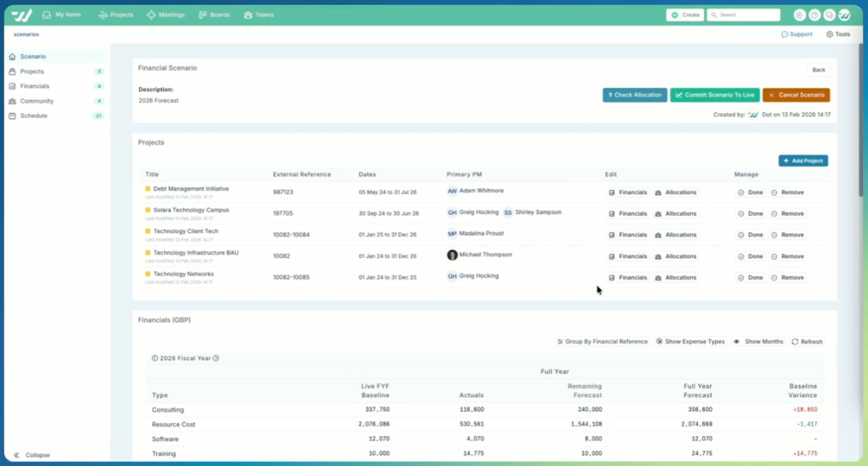Click Commit Scenario To Live button
This screenshot has height=466, width=868.
(x=715, y=95)
